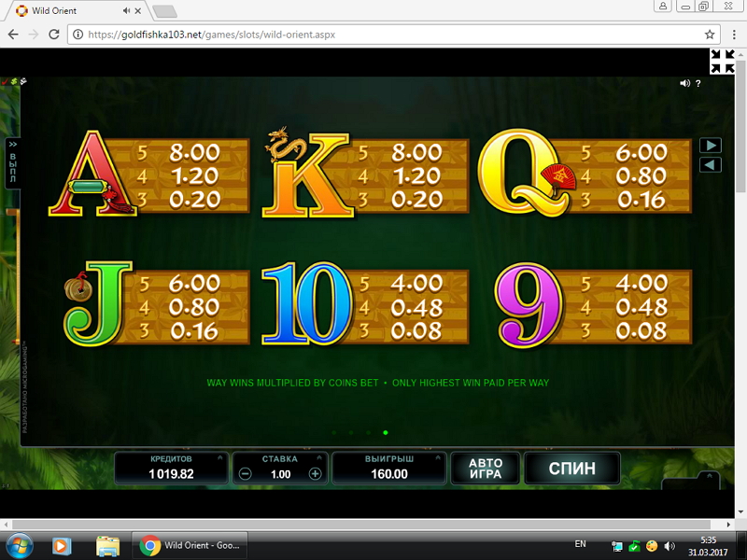The height and width of the screenshot is (560, 747).
Task: Exit fullscreen with the collapse arrows icon
Action: [x=722, y=62]
